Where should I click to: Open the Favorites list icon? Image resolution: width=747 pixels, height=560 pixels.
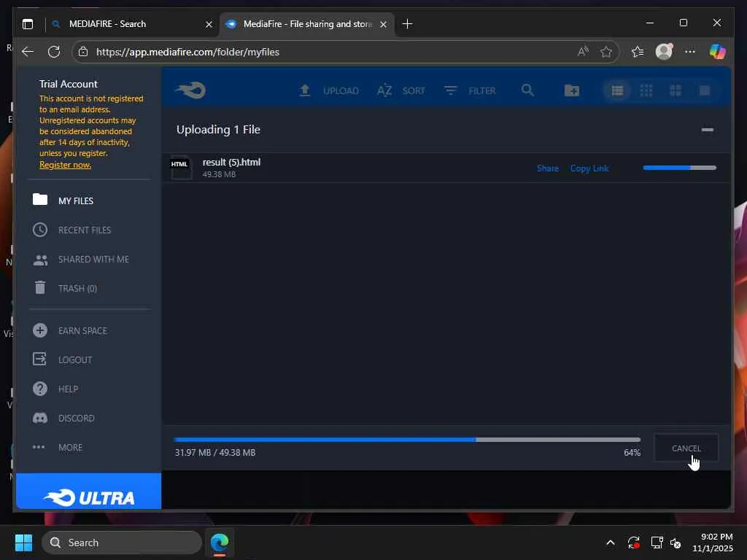(x=638, y=52)
